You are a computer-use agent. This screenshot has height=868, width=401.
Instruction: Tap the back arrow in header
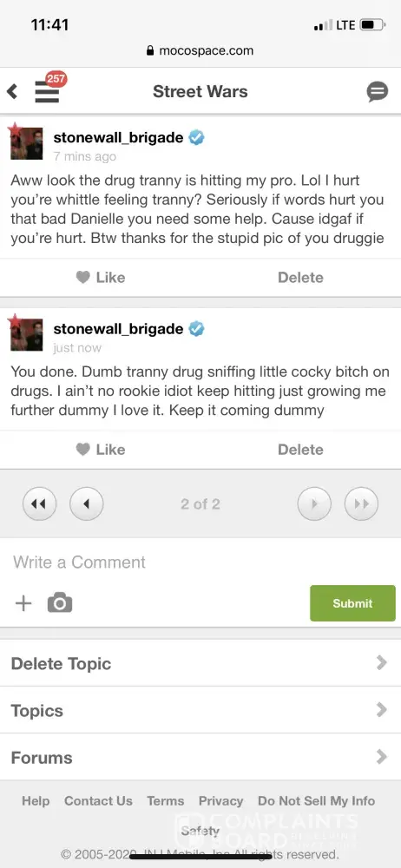coord(12,91)
